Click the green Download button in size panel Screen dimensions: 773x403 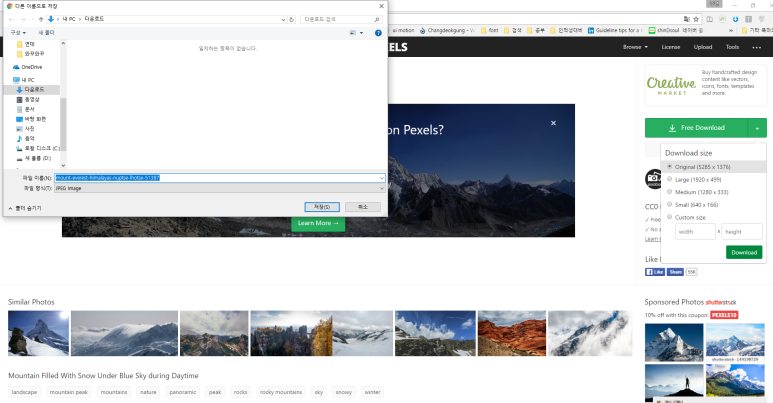point(744,253)
